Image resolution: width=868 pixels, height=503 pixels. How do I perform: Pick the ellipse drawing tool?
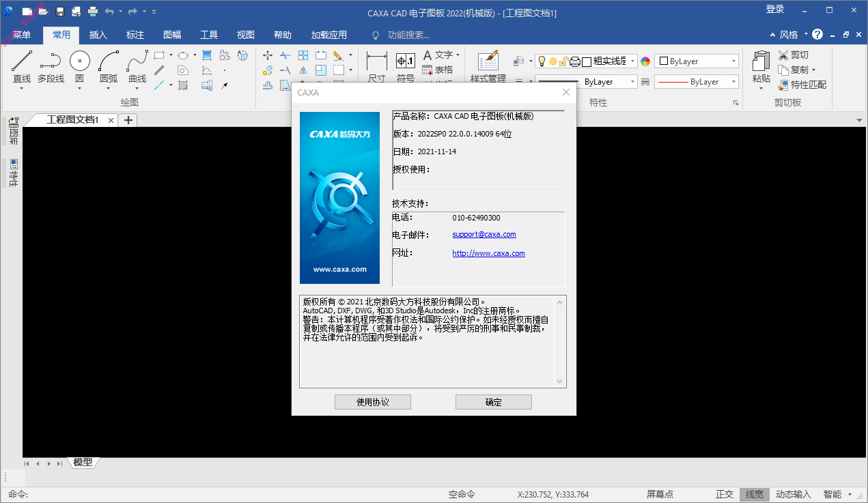pyautogui.click(x=183, y=55)
